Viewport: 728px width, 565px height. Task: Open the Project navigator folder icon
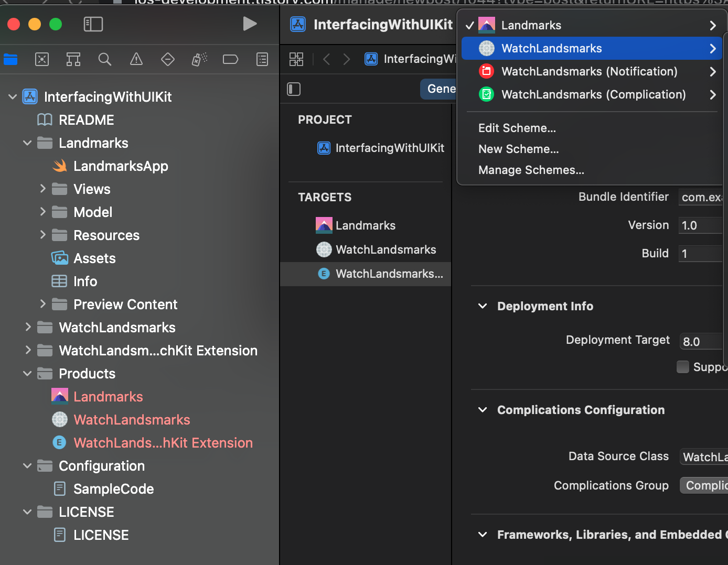pos(10,59)
